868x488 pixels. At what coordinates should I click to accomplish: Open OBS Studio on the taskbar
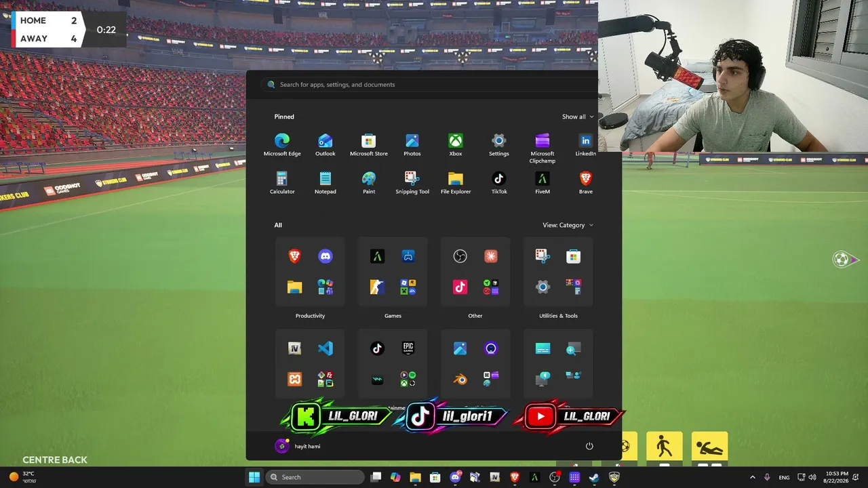click(555, 477)
